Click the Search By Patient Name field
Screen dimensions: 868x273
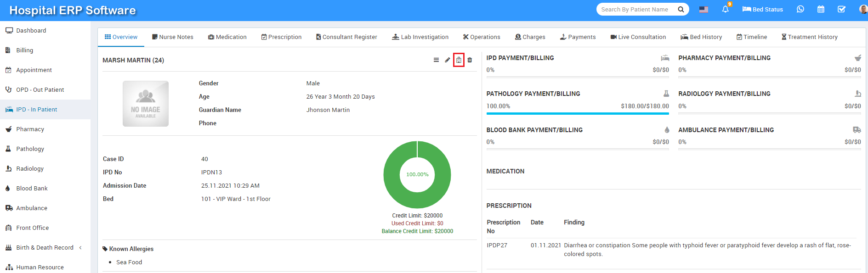(636, 9)
